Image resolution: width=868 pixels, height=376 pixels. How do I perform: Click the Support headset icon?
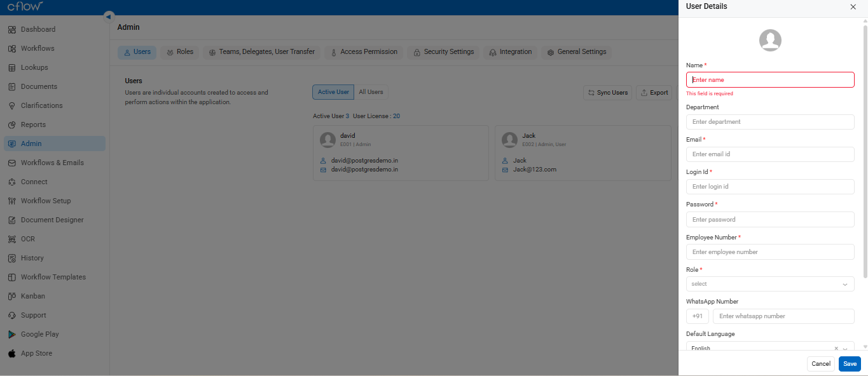point(12,315)
